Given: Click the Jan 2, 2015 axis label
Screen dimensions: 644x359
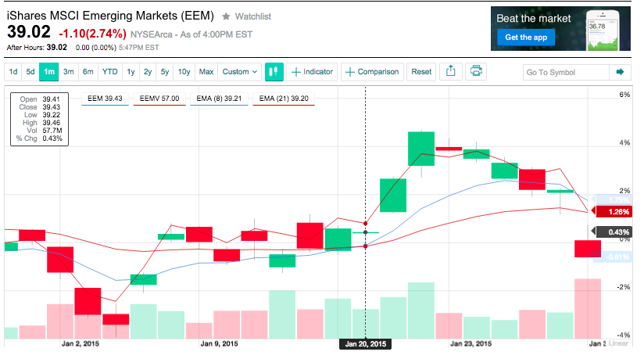Looking at the screenshot, I should [x=80, y=344].
